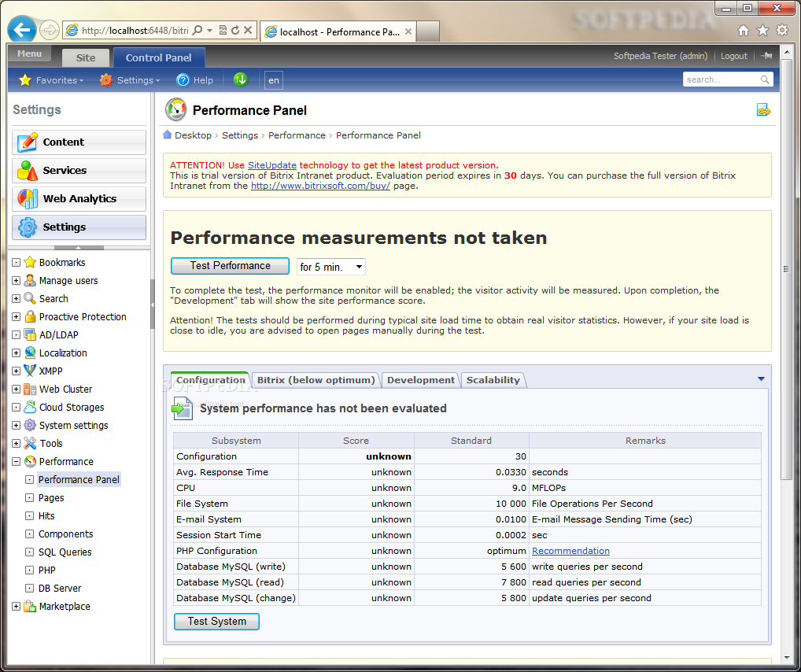Expand the System settings node
Image resolution: width=801 pixels, height=672 pixels.
pyautogui.click(x=16, y=425)
